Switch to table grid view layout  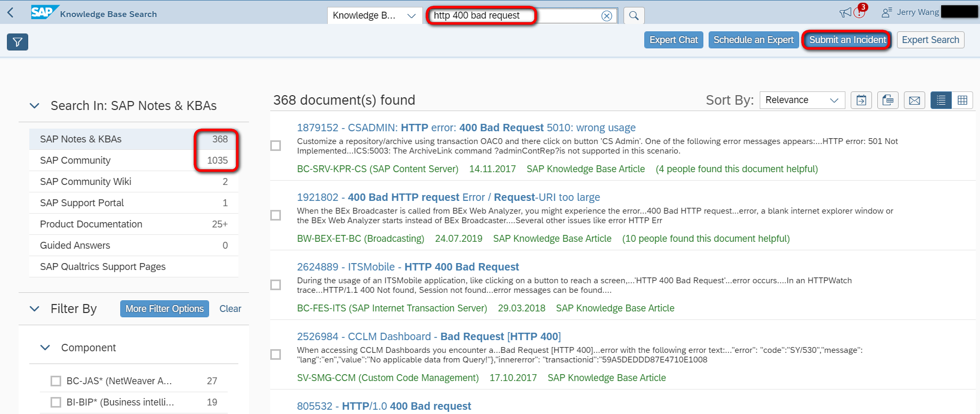pyautogui.click(x=962, y=100)
